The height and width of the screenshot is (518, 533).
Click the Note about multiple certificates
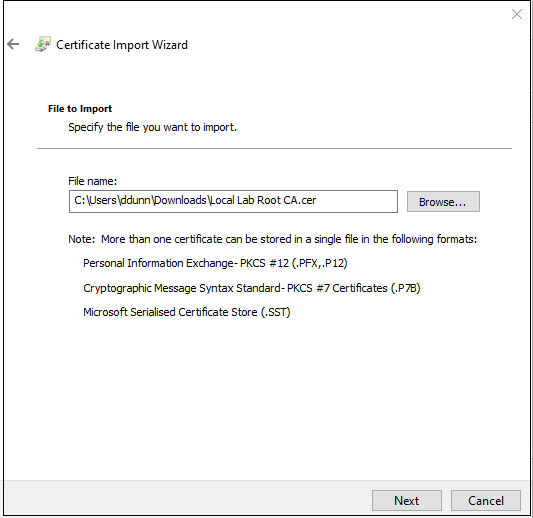coord(273,239)
